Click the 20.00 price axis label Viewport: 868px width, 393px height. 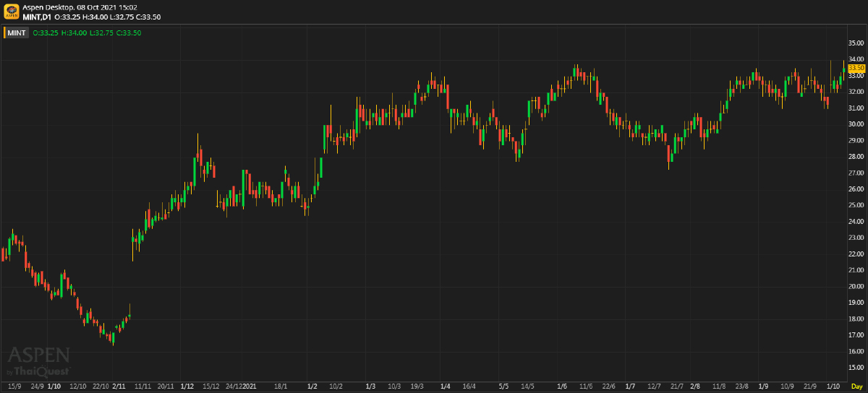point(856,287)
